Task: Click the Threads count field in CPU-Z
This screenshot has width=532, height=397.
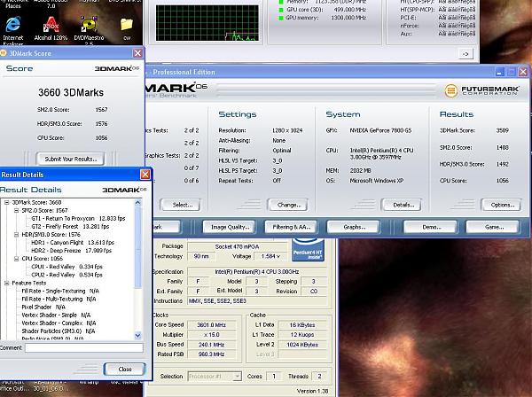Action: coord(319,376)
